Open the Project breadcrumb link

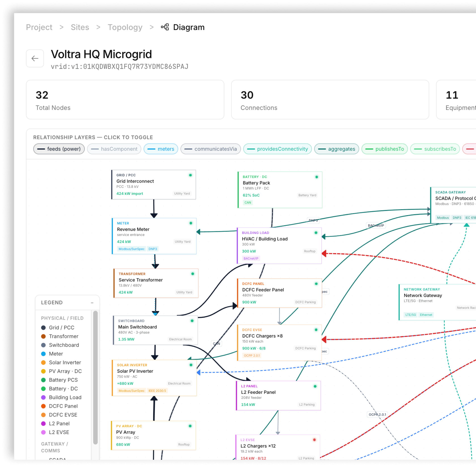tap(39, 27)
